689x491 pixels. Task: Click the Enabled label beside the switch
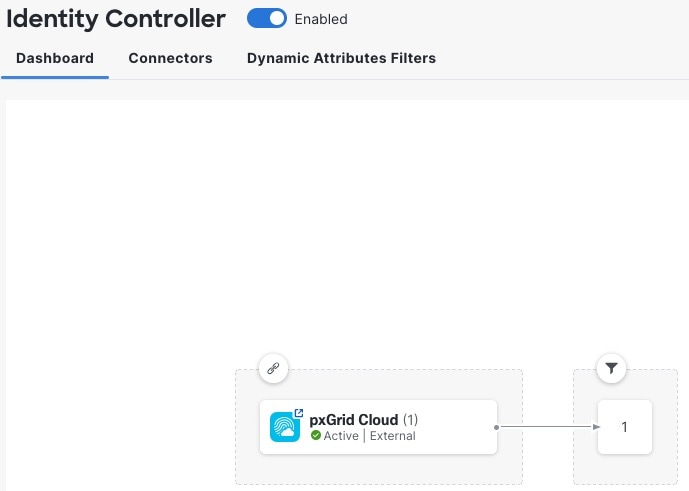click(x=321, y=19)
